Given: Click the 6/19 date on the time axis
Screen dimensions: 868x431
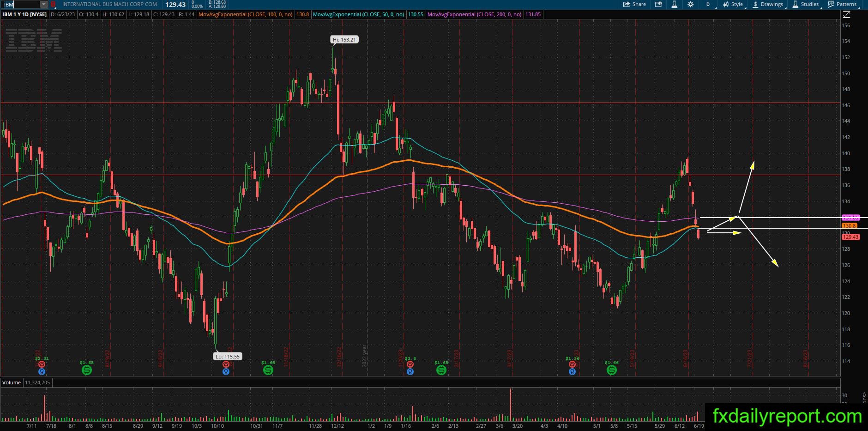Looking at the screenshot, I should pyautogui.click(x=699, y=426).
